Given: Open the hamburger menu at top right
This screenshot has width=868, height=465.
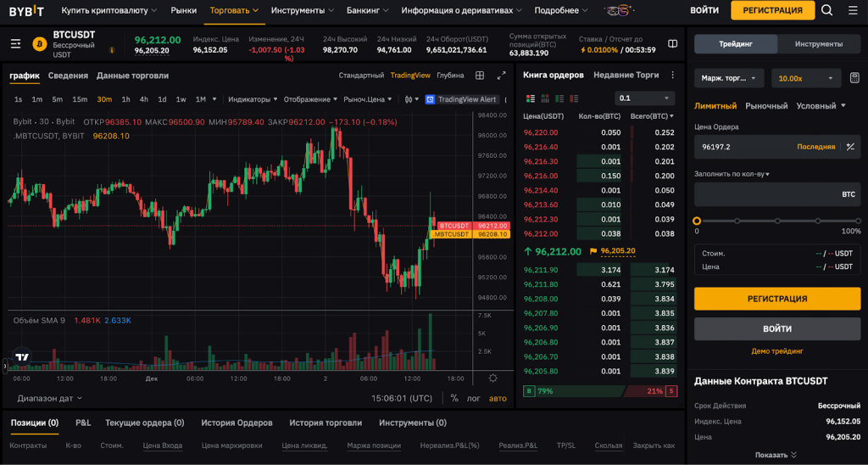Looking at the screenshot, I should pyautogui.click(x=853, y=10).
